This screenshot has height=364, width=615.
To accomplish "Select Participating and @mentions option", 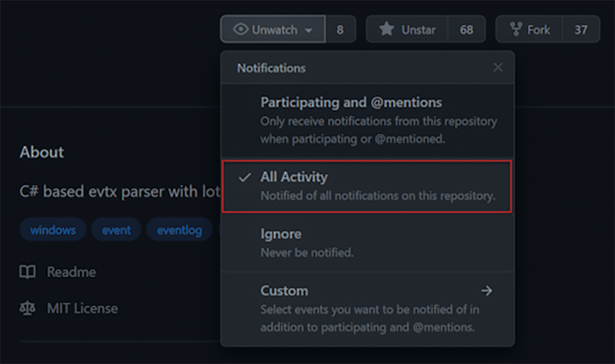I will tap(368, 120).
